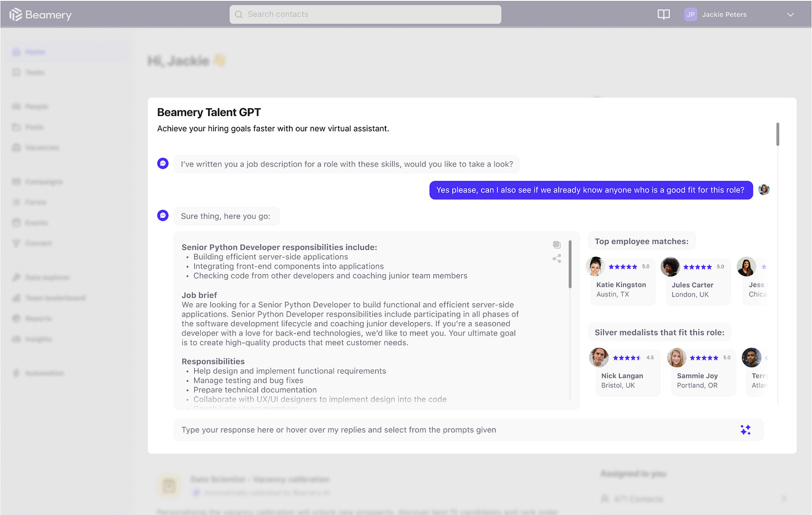
Task: Open Sammie Joy's profile photo
Action: [x=676, y=357]
